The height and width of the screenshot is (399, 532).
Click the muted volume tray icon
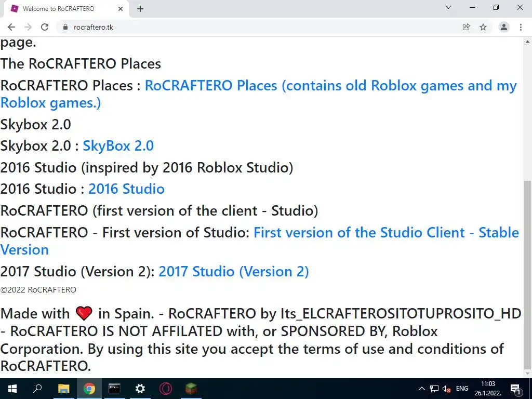(446, 389)
